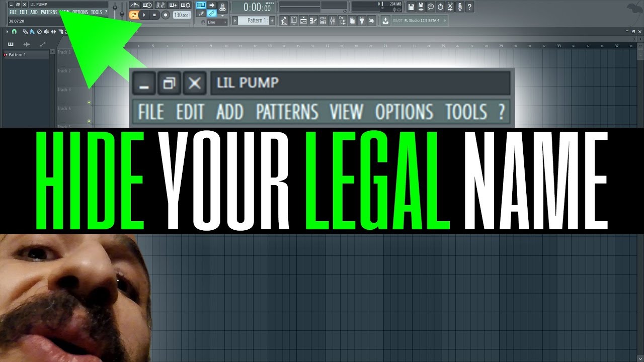Click the icon right of the plug icon
The width and height of the screenshot is (644, 362).
[371, 21]
